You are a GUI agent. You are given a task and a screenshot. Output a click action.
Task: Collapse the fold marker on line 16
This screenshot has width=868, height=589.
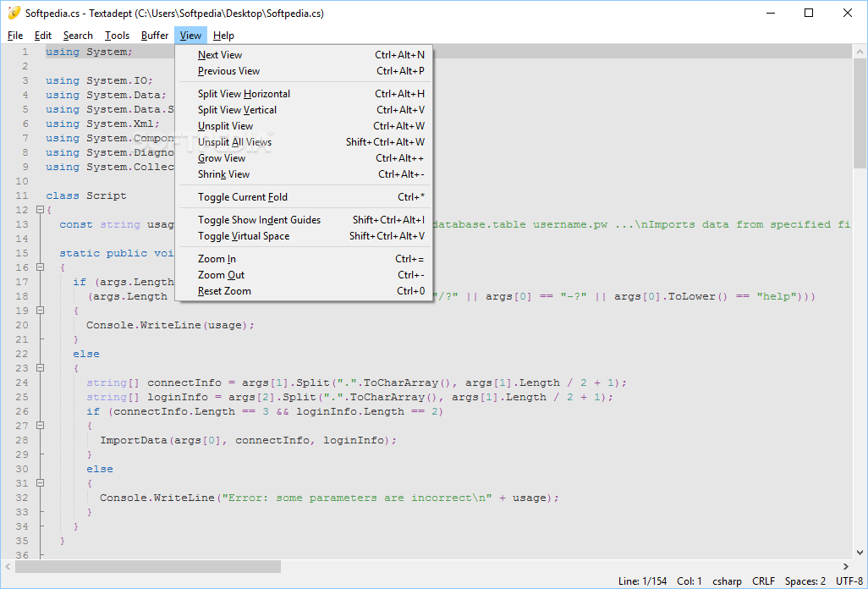point(40,267)
